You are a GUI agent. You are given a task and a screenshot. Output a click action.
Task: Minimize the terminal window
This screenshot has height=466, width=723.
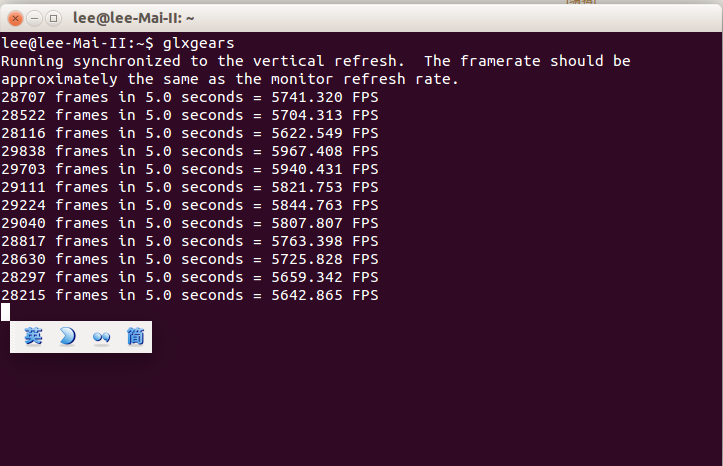(x=34, y=18)
